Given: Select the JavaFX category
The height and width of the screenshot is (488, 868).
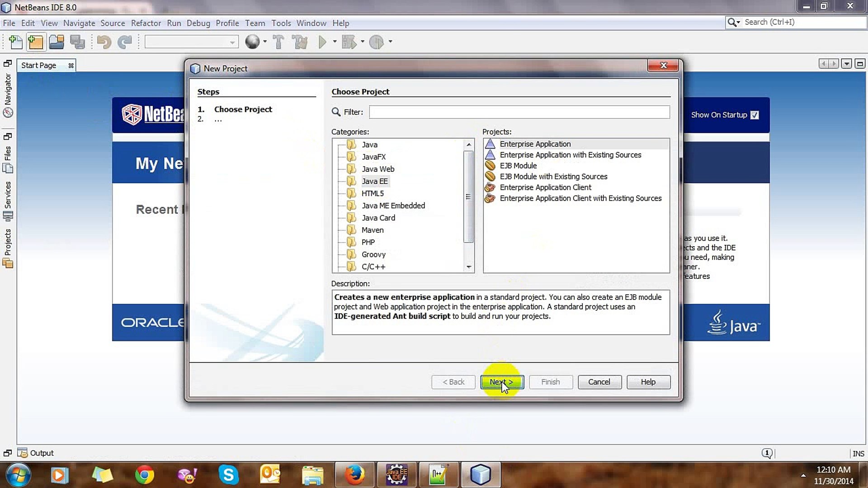Looking at the screenshot, I should point(373,157).
